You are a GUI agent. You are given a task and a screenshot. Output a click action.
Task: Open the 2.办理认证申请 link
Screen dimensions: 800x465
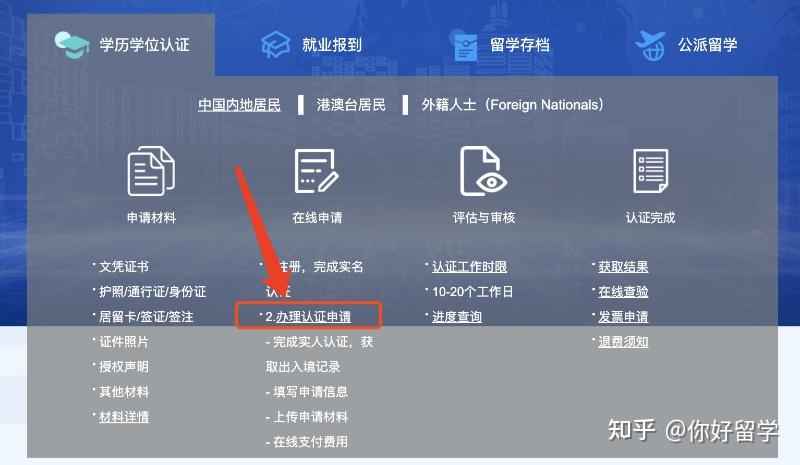click(308, 316)
